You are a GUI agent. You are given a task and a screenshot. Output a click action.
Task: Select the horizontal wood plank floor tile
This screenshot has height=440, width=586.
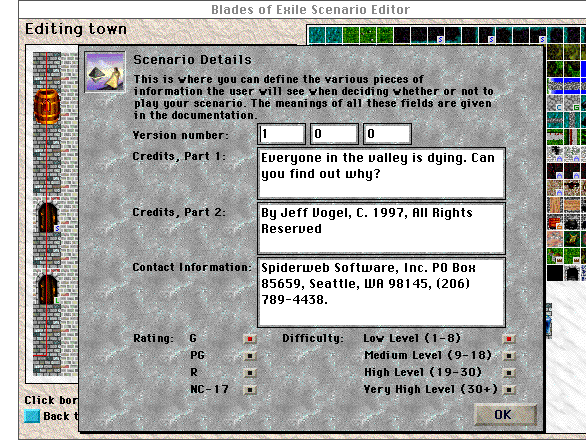pos(572,204)
